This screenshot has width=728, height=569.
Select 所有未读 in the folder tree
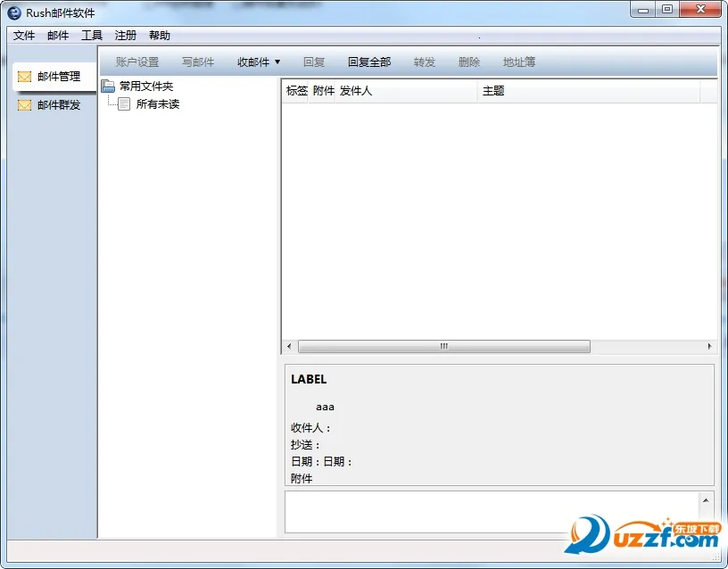click(x=158, y=104)
